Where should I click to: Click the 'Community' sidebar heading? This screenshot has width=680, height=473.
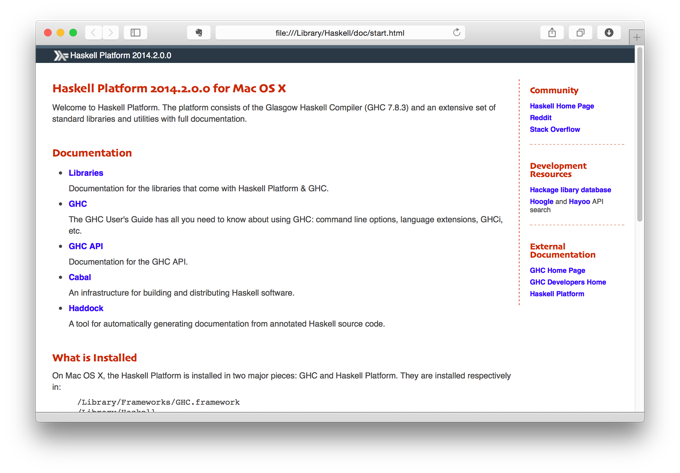coord(554,90)
